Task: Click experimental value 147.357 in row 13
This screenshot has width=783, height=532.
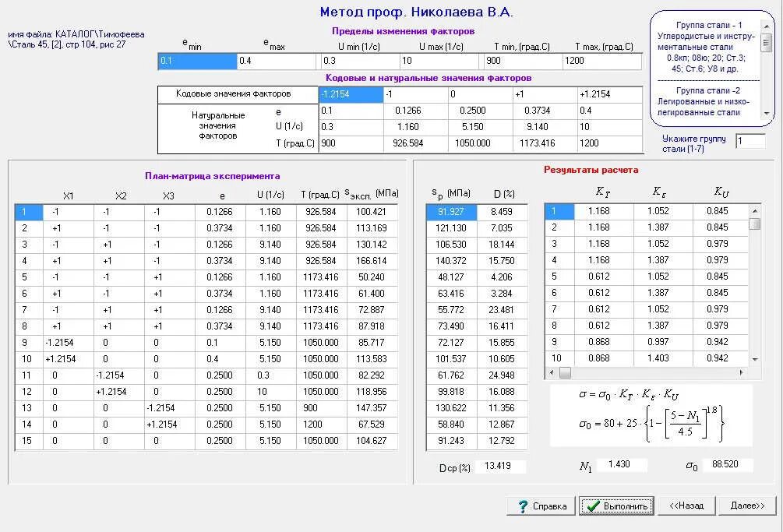Action: click(x=372, y=408)
